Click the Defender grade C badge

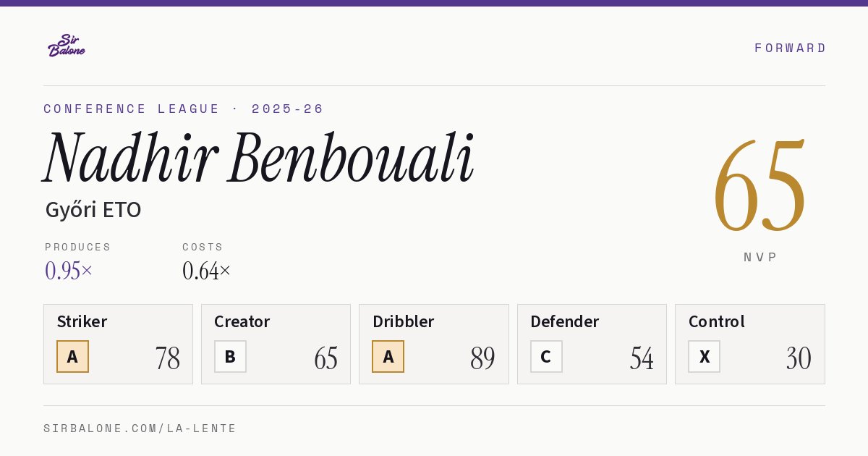pos(546,357)
